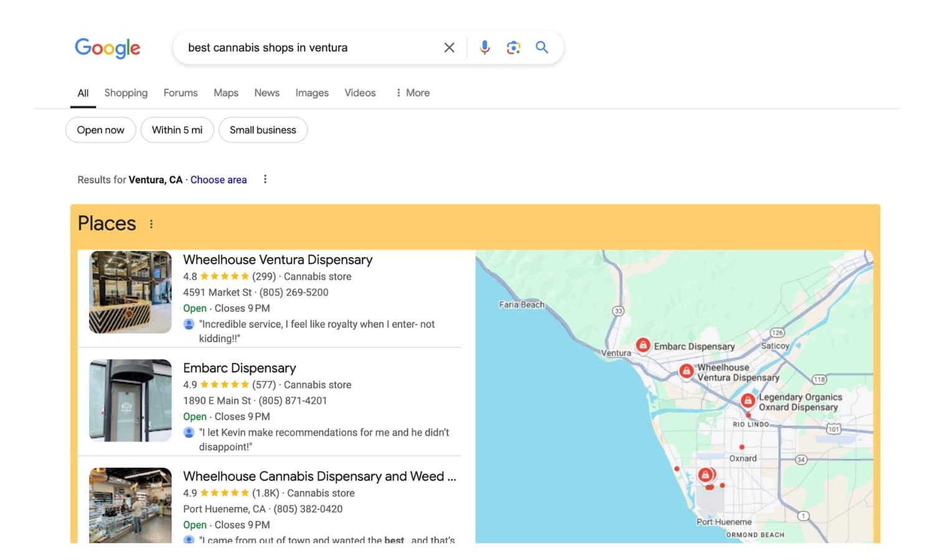Filter results by Small business
The height and width of the screenshot is (560, 934).
[263, 129]
